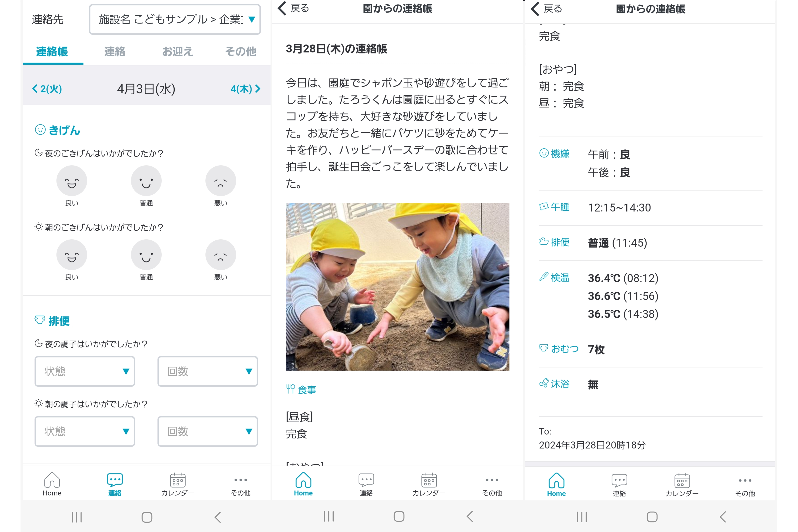Tap Android recents button under left screen
Viewport: 798px width, 532px height.
click(77, 517)
